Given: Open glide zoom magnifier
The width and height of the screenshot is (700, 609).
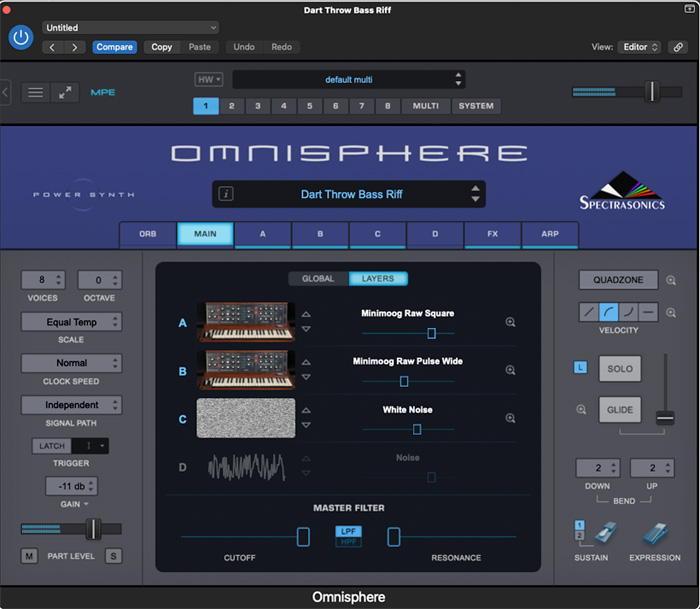Looking at the screenshot, I should click(x=581, y=409).
